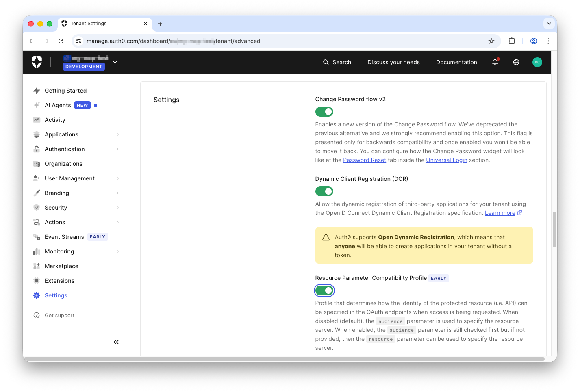
Task: Turn off Dynamic Client Registration
Action: [x=324, y=191]
